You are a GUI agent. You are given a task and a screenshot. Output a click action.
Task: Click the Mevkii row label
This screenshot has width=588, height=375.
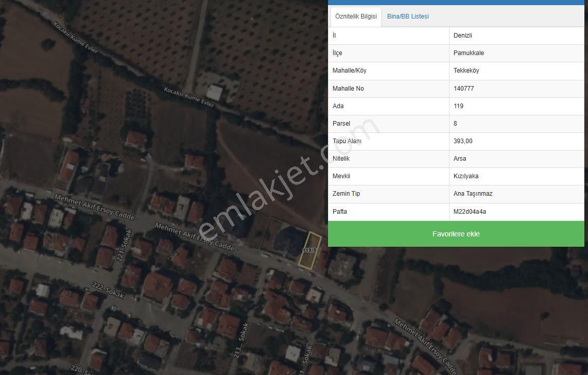341,176
